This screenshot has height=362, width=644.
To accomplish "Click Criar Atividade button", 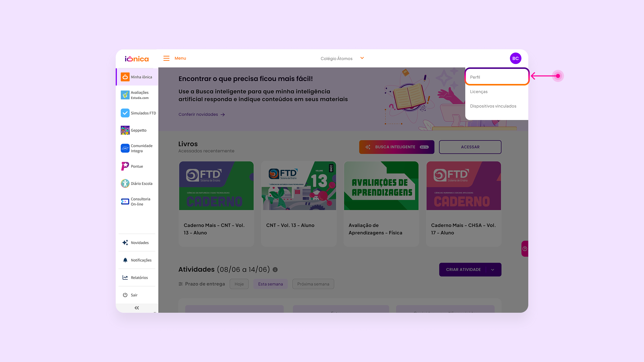I will (463, 270).
